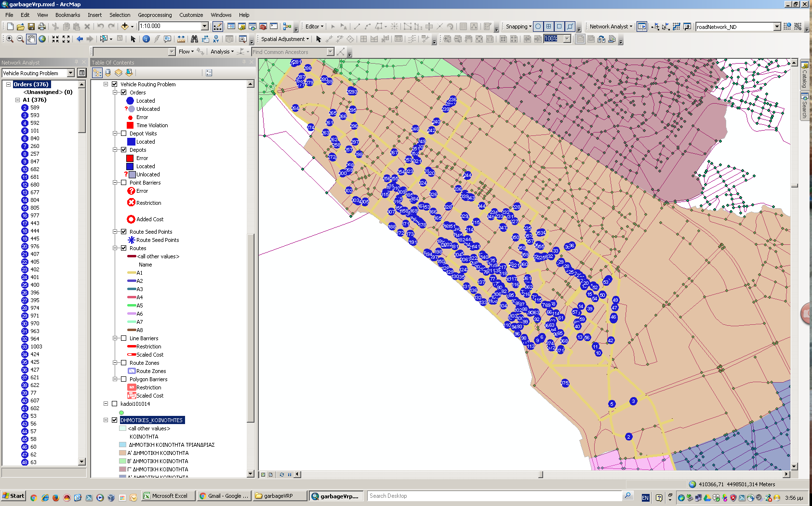Click the Windows Start button
This screenshot has height=506, width=812.
(13, 496)
